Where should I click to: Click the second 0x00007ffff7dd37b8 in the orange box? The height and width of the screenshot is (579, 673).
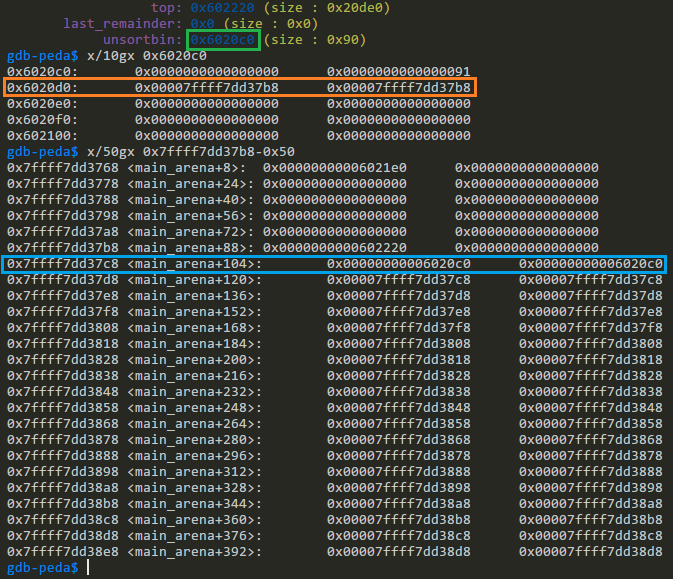399,88
